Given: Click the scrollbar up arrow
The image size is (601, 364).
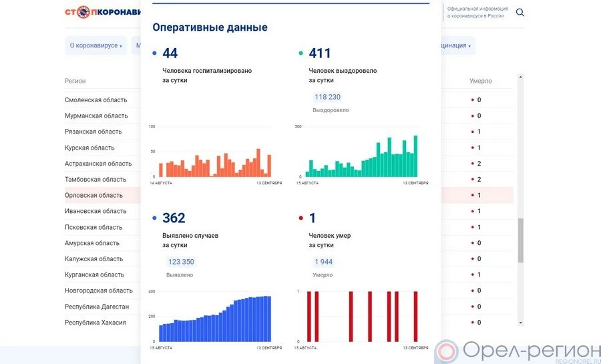Looking at the screenshot, I should click(x=521, y=77).
